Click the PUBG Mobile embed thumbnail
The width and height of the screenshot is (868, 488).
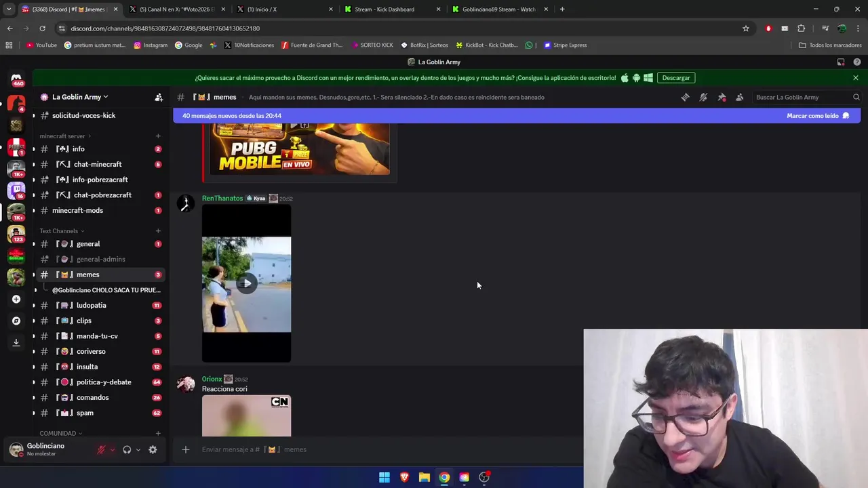tap(300, 149)
